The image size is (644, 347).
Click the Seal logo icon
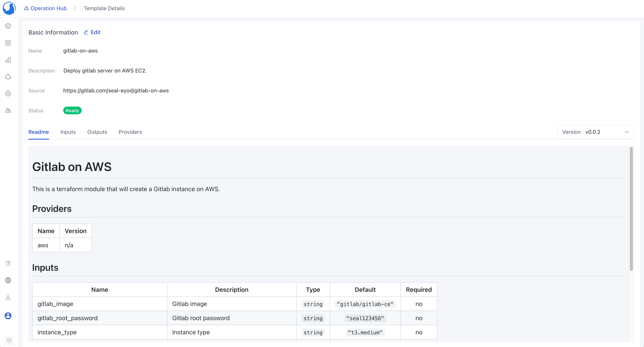click(9, 8)
